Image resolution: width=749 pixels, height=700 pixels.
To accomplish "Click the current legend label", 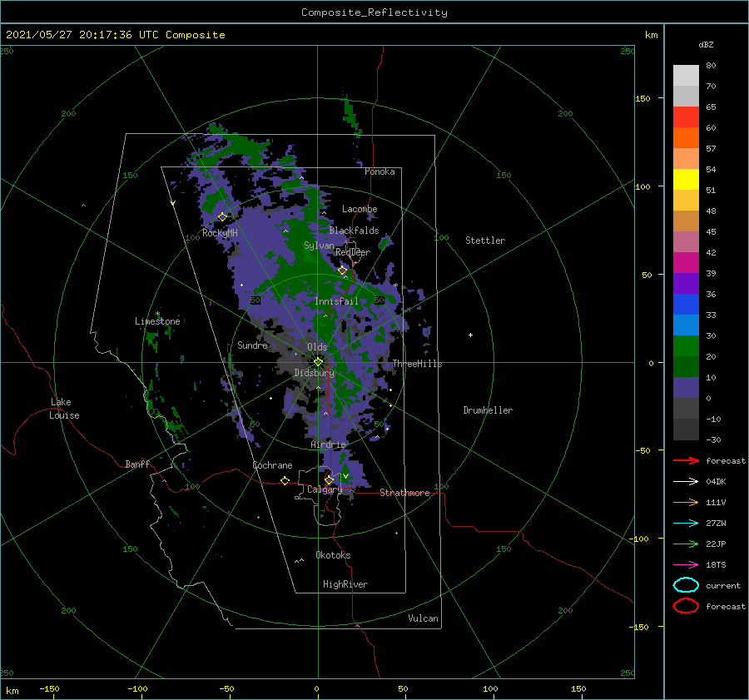I will (x=723, y=585).
